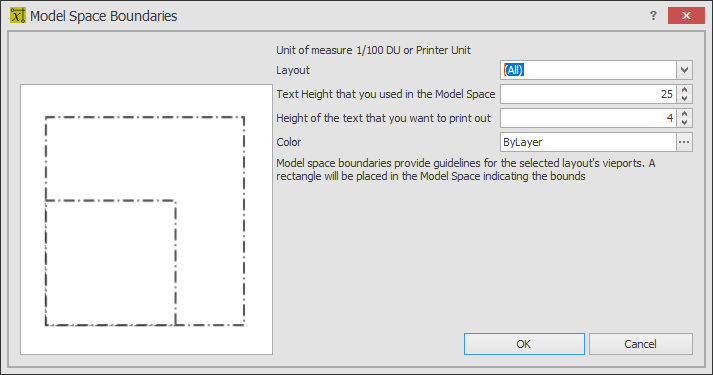Confirm with the OK button

coord(524,344)
